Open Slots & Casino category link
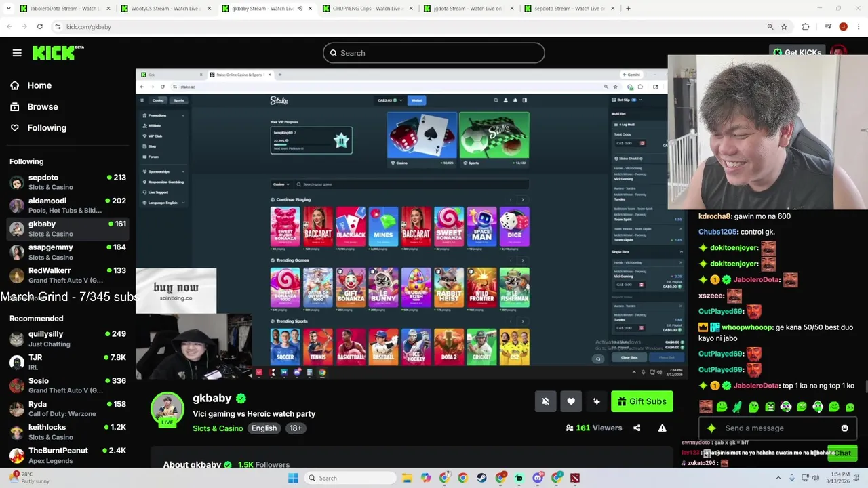 point(218,428)
